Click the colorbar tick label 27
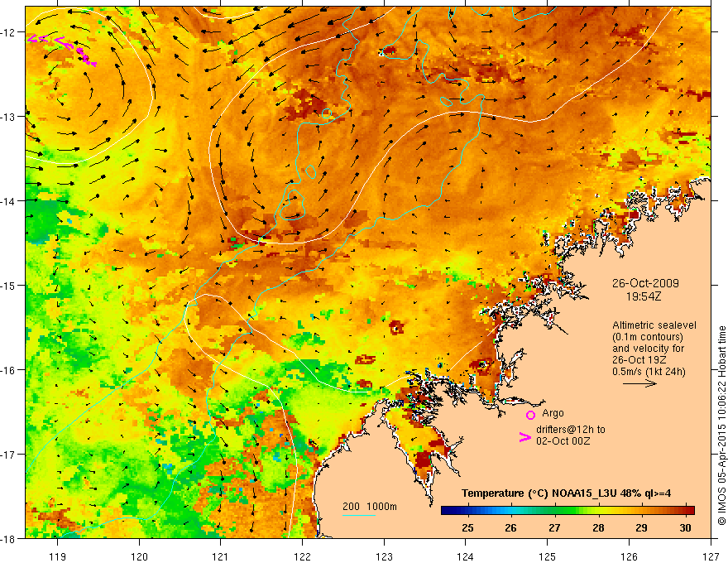This screenshot has width=728, height=563. 554,527
